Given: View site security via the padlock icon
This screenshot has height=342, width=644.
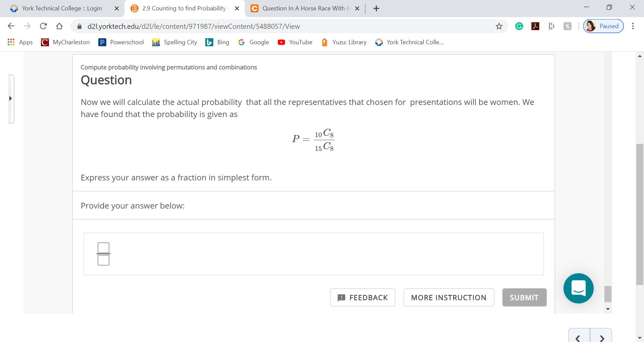Looking at the screenshot, I should (79, 26).
